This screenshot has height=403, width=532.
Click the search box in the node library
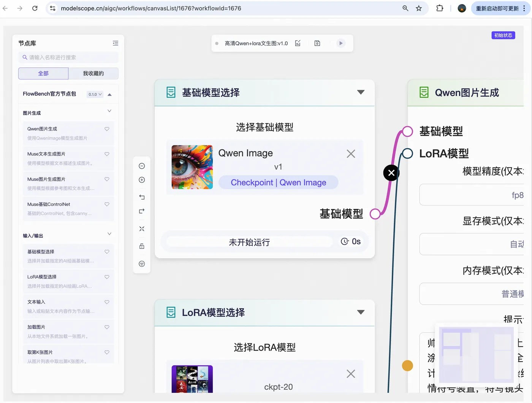tap(68, 57)
